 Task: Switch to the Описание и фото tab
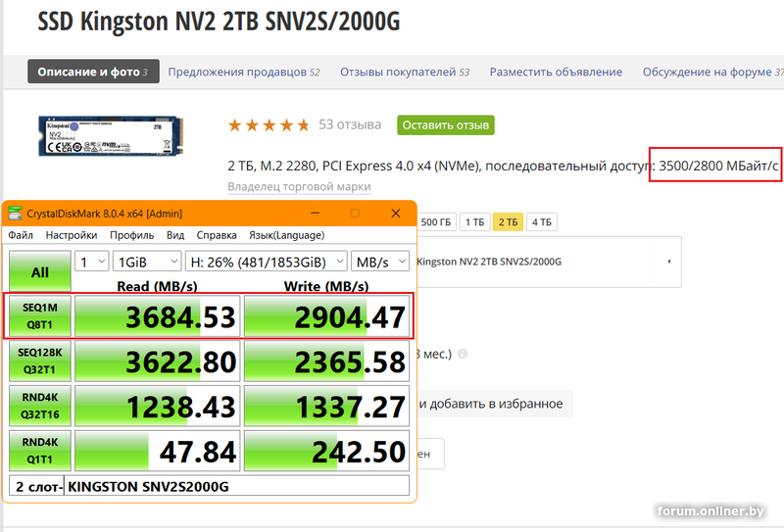click(x=93, y=72)
